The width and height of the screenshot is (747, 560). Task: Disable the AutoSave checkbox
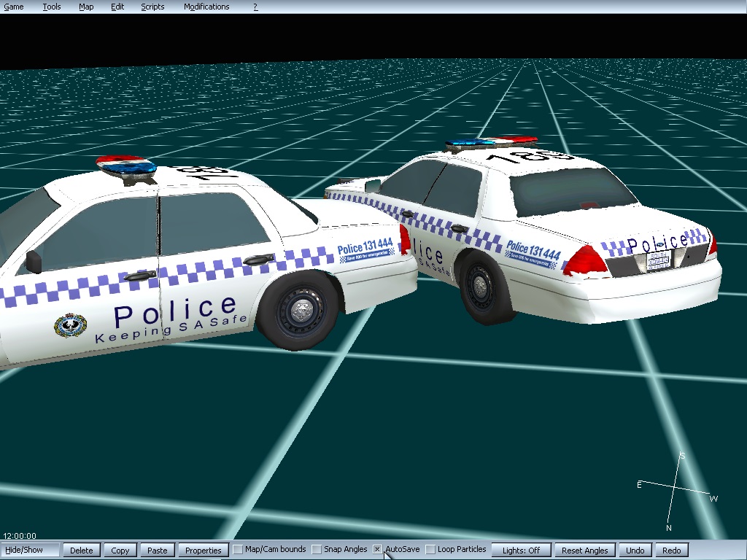(377, 550)
